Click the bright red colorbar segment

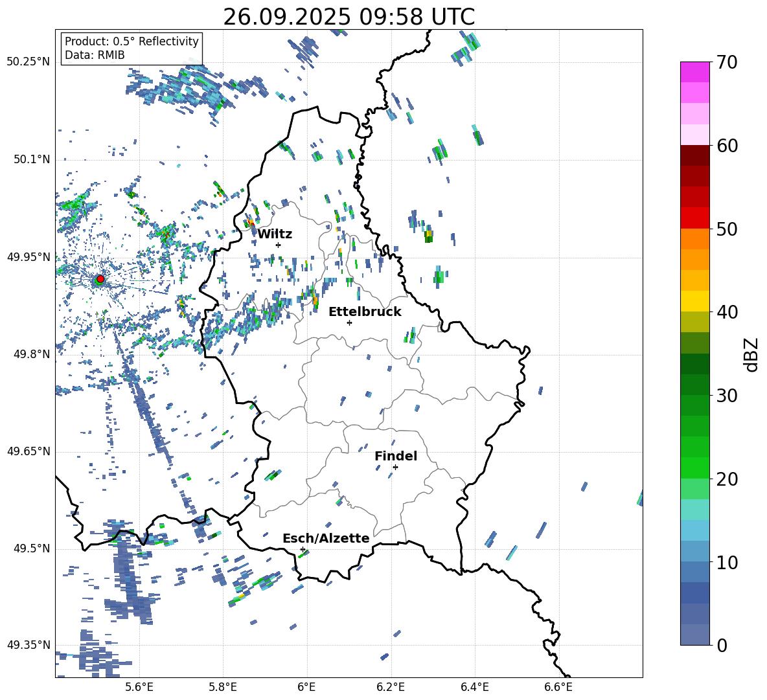click(695, 218)
